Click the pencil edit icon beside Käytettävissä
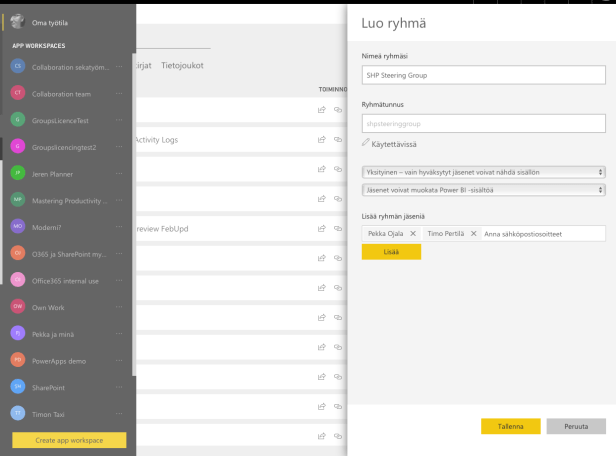 click(365, 143)
